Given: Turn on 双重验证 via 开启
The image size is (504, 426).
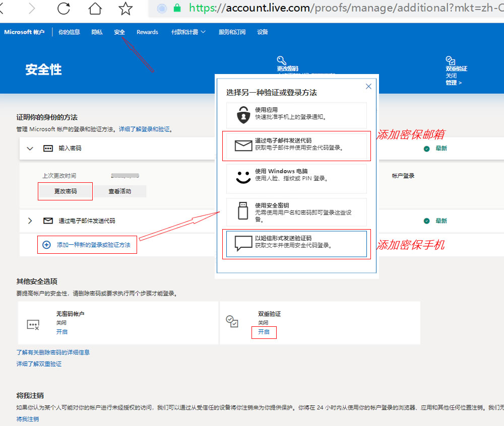Looking at the screenshot, I should [x=264, y=332].
